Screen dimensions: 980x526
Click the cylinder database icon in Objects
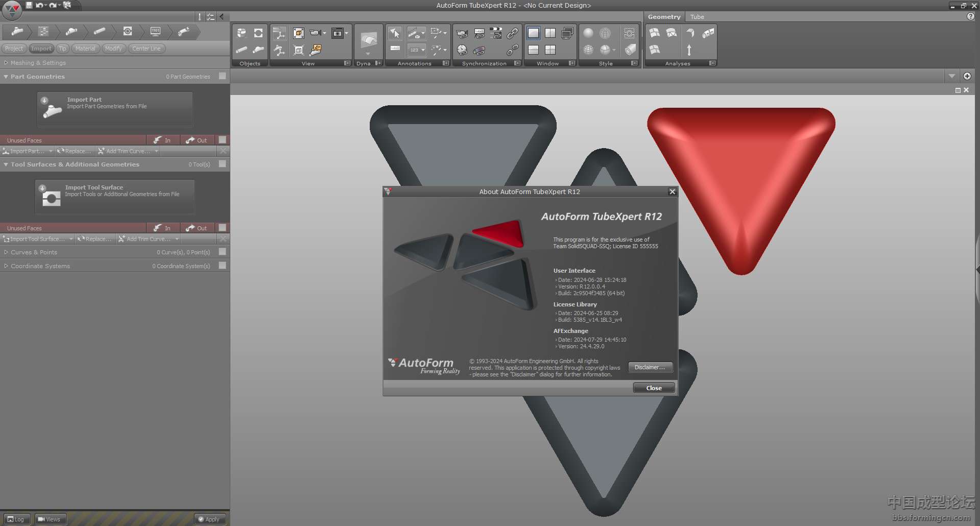[x=242, y=34]
